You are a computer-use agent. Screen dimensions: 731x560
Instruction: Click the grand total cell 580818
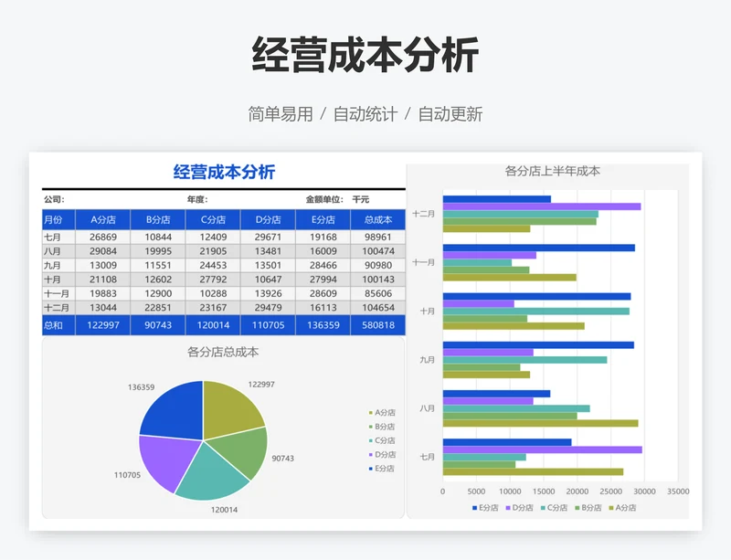coord(377,325)
